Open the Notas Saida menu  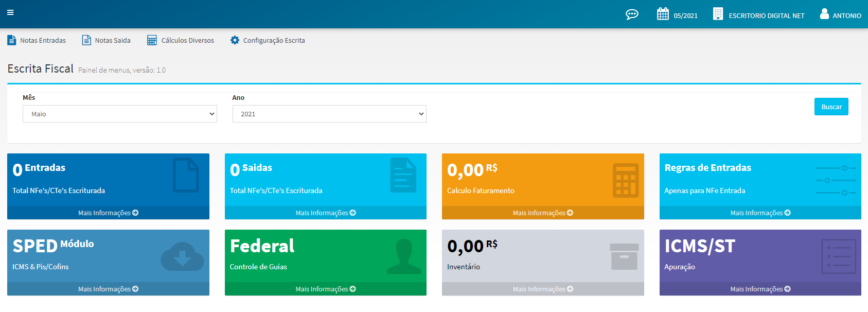point(107,40)
